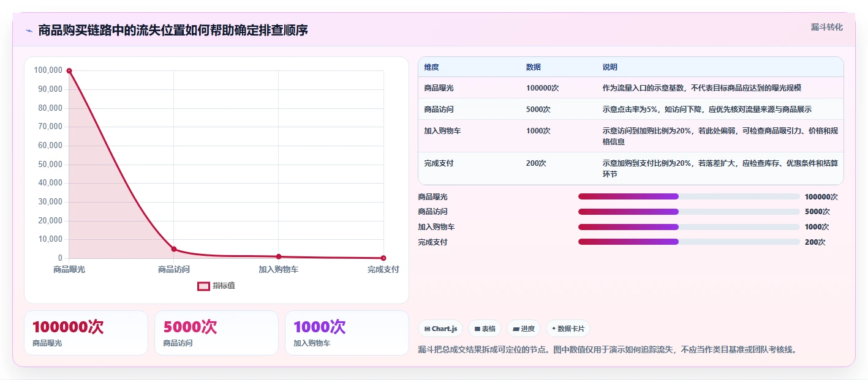Click the 商品访问 data point on chart
The height and width of the screenshot is (380, 868).
[x=174, y=249]
